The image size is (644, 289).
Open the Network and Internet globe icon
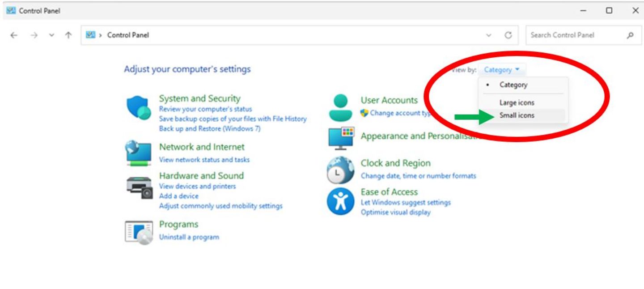point(139,153)
